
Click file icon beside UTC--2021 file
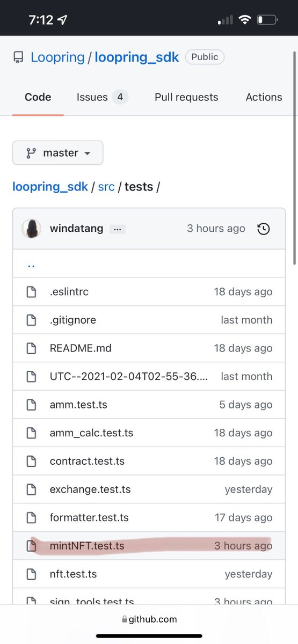point(32,376)
